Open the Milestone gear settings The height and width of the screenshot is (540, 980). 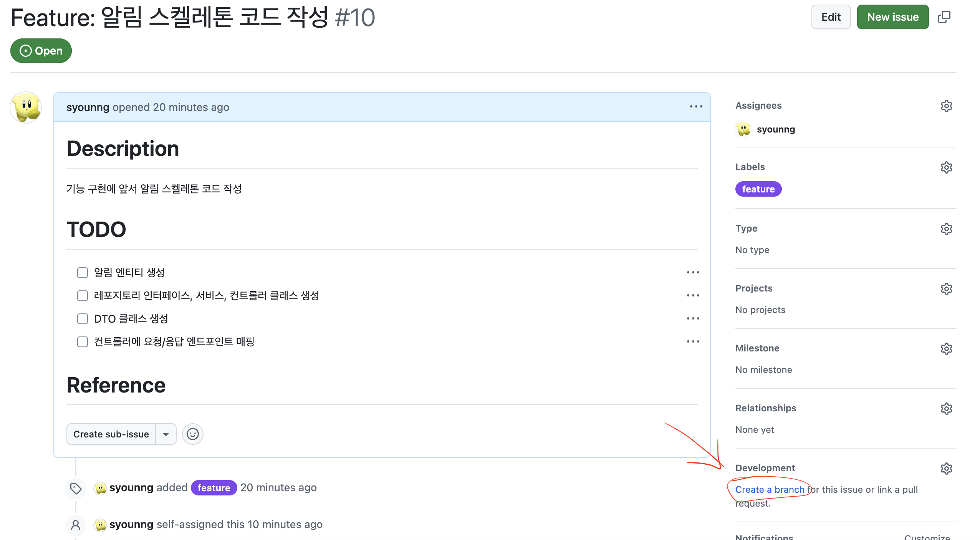pos(946,349)
